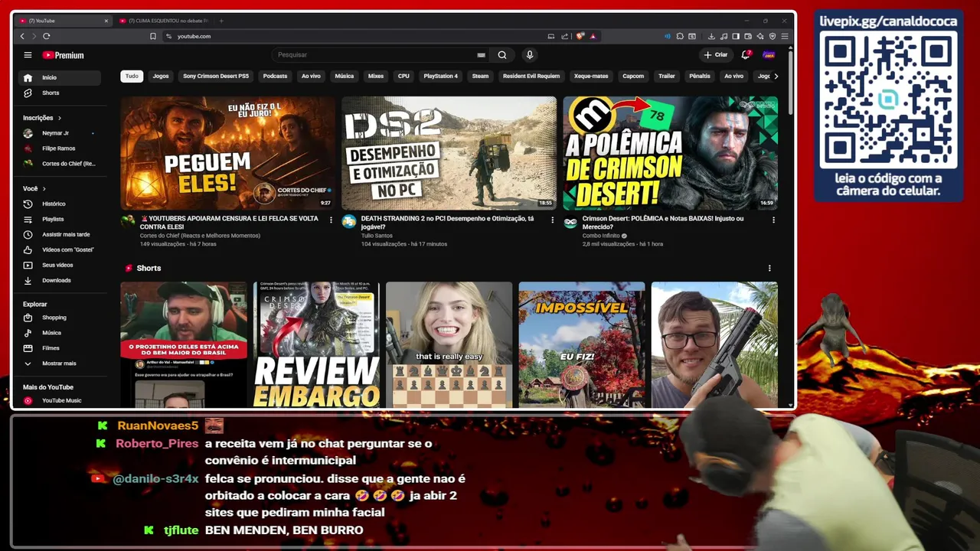
Task: Open the browser VPN shield icon
Action: pos(773,36)
